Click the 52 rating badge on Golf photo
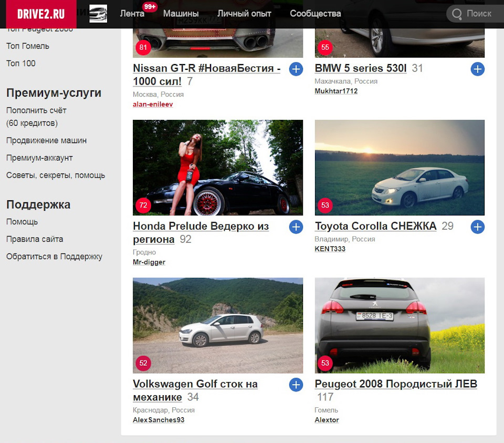 [x=143, y=363]
